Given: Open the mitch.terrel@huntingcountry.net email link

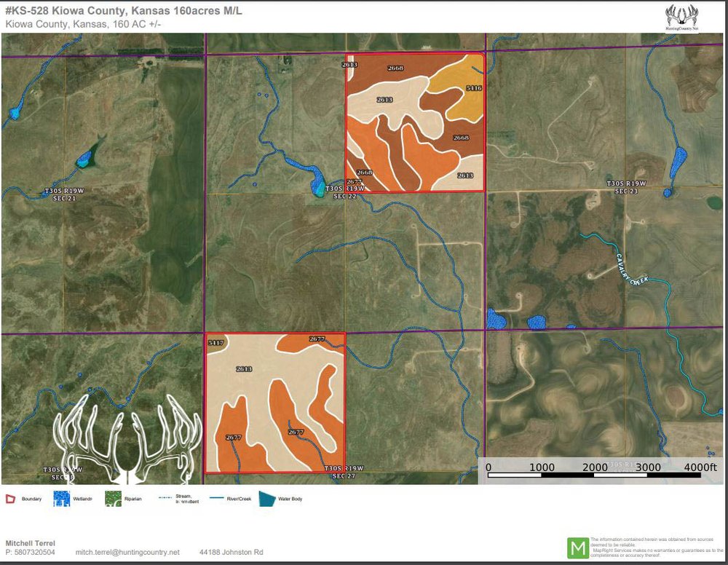Looking at the screenshot, I should [x=127, y=553].
